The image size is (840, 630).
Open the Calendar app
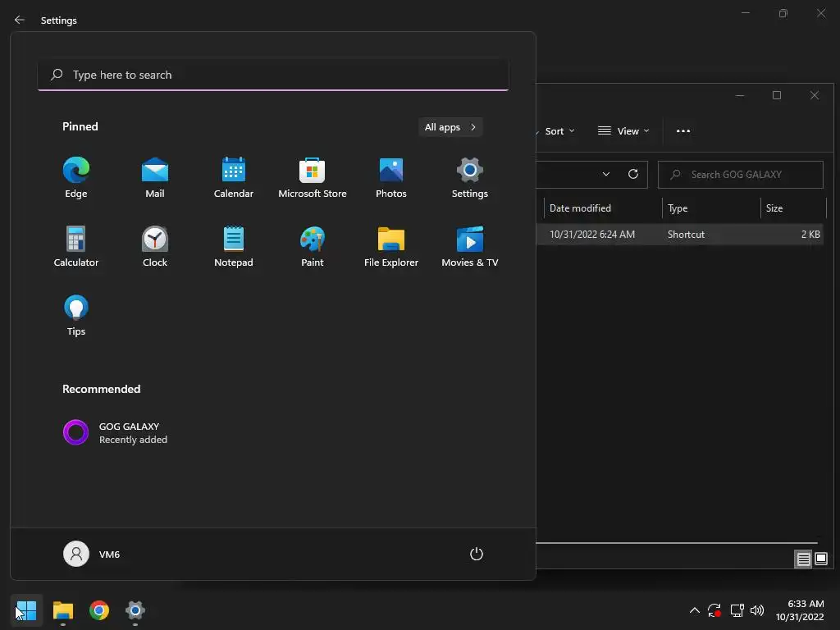click(234, 178)
